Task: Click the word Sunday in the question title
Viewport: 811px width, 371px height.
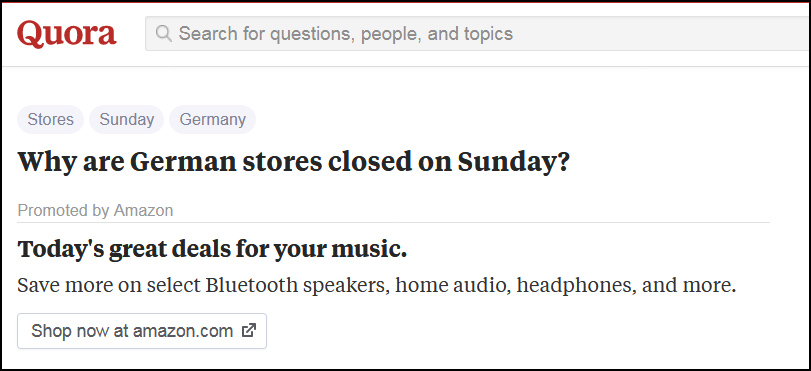Action: click(513, 162)
